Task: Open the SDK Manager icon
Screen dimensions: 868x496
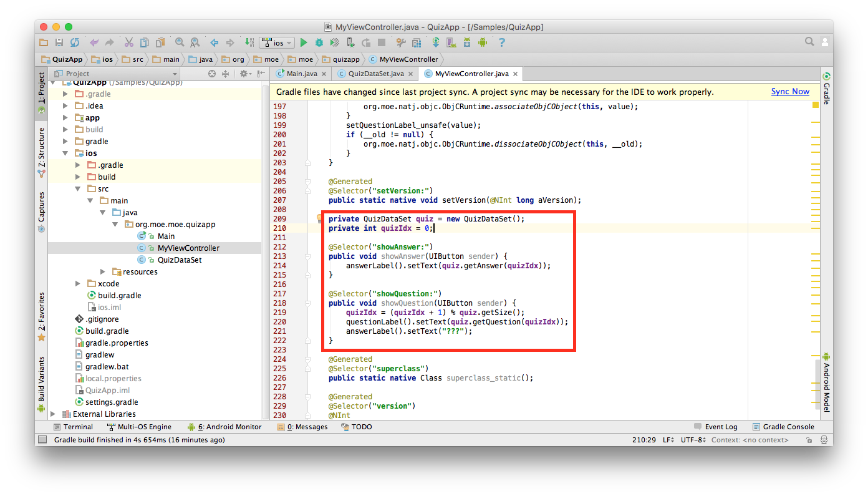Action: [467, 42]
